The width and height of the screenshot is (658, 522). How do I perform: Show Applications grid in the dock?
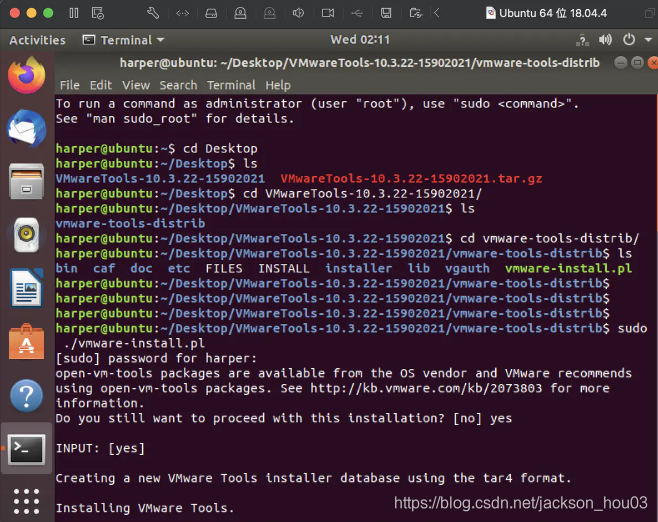click(x=26, y=501)
